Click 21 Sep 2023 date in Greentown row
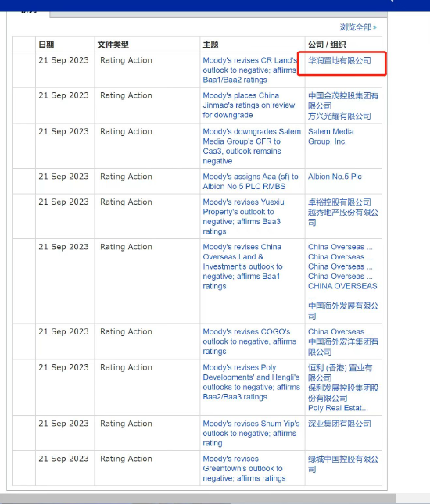This screenshot has width=430, height=504. pyautogui.click(x=63, y=459)
